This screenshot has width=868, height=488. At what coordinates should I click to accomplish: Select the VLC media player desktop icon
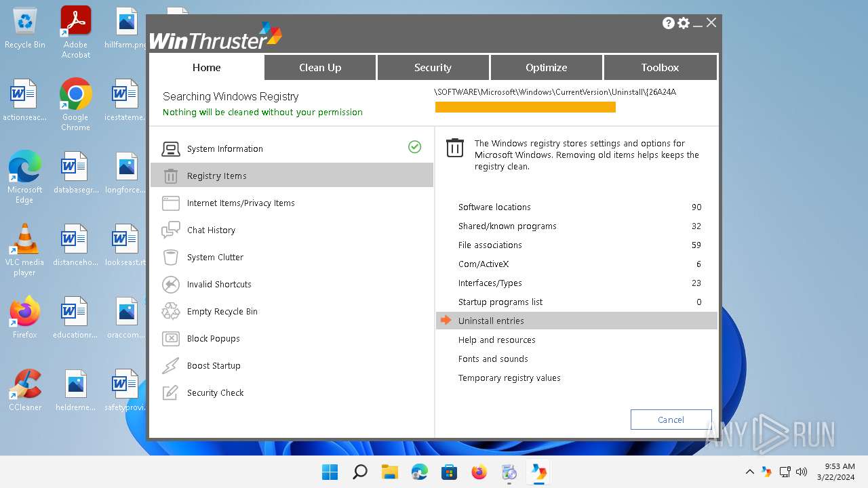pyautogui.click(x=25, y=250)
